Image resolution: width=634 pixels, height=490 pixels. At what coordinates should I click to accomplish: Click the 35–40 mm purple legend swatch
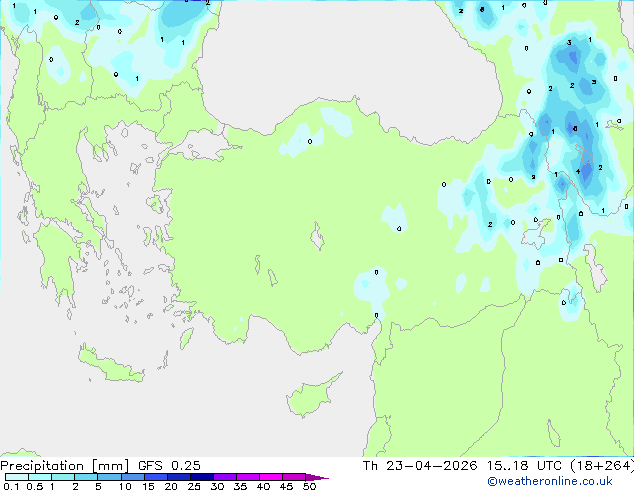click(x=247, y=477)
